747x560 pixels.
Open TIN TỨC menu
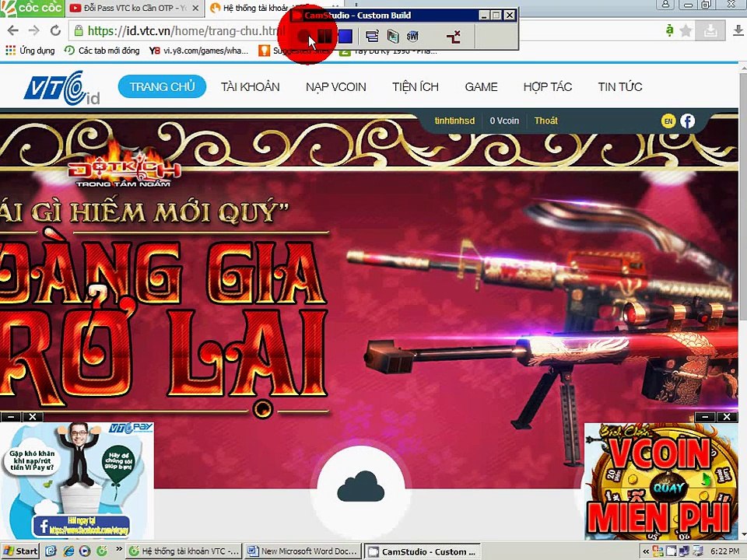coord(620,87)
